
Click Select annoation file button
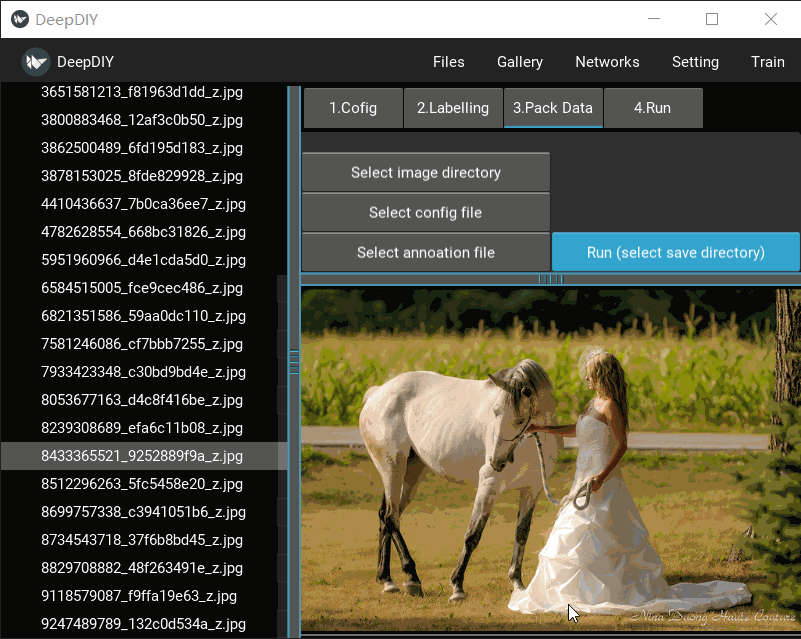tap(426, 252)
